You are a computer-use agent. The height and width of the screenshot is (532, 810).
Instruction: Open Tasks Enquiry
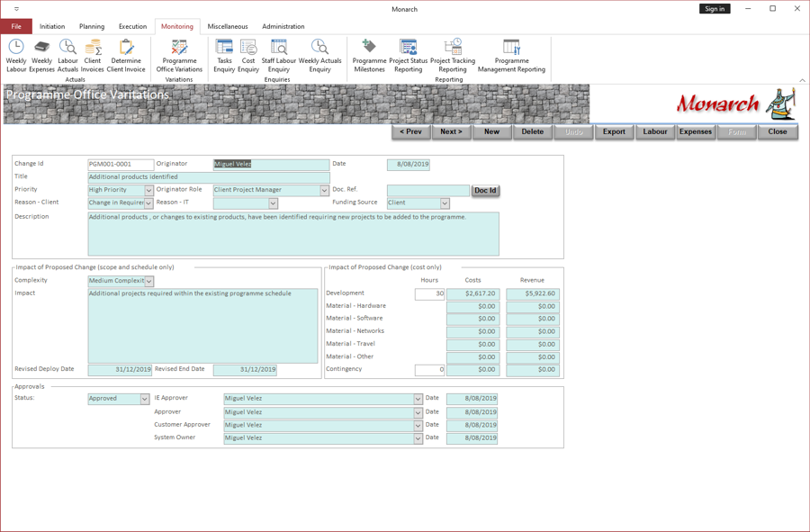point(224,55)
